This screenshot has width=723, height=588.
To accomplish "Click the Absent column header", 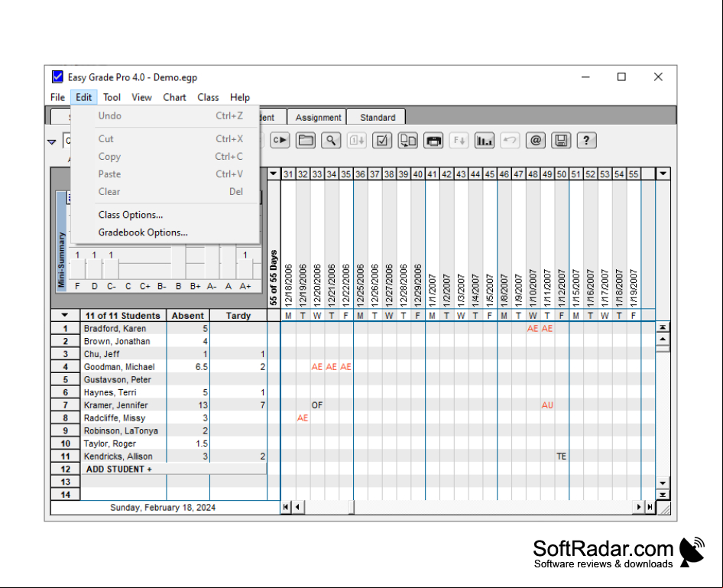I will (x=188, y=316).
